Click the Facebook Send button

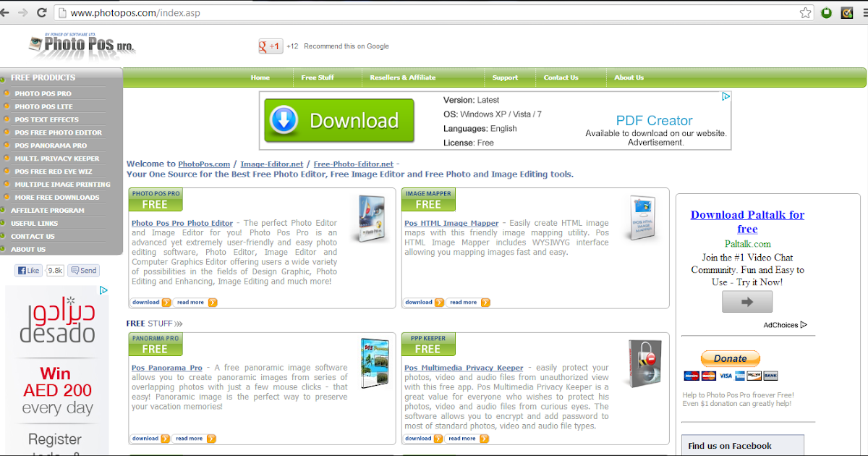(83, 271)
